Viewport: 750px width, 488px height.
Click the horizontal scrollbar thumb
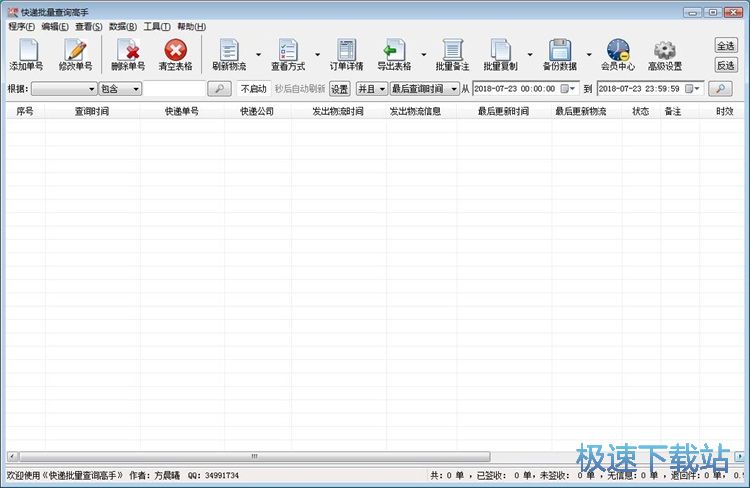click(254, 456)
